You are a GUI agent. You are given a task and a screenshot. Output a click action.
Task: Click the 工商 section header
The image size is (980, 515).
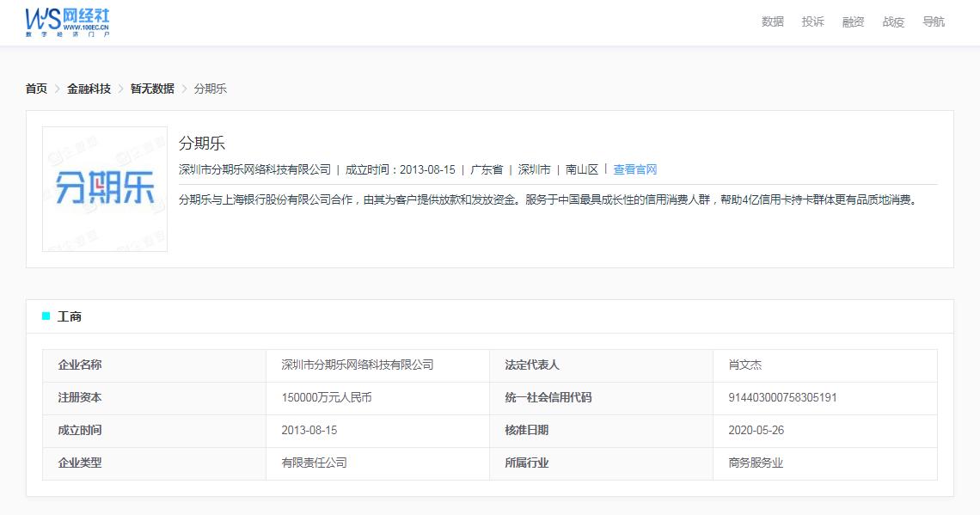(x=70, y=317)
